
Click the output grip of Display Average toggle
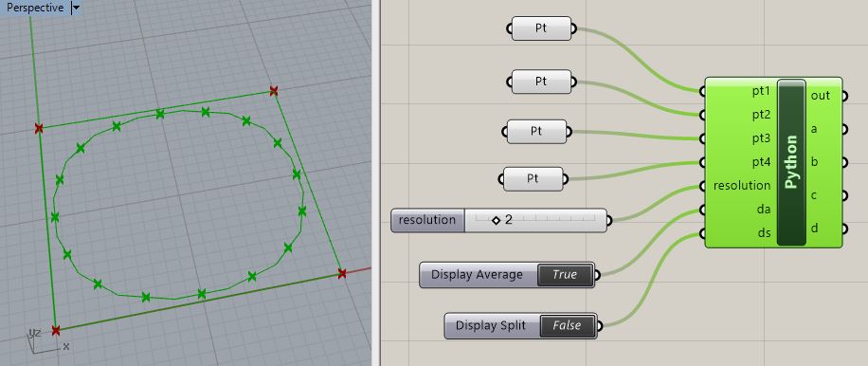[597, 275]
